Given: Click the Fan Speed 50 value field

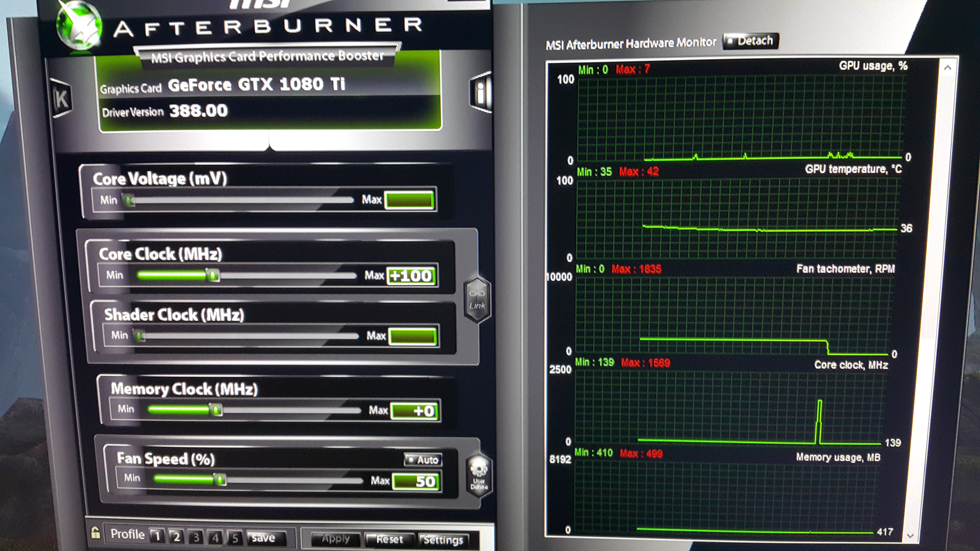Looking at the screenshot, I should coord(417,481).
